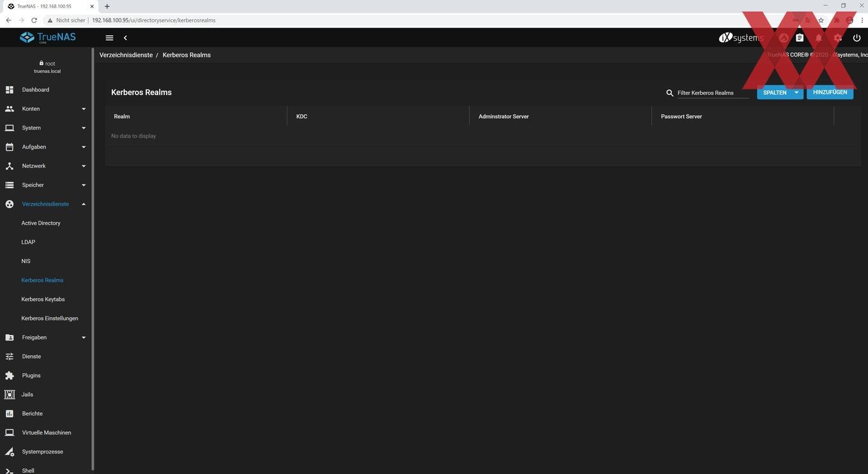This screenshot has height=474, width=868.
Task: Open the Chrome three-dot menu
Action: point(862,20)
